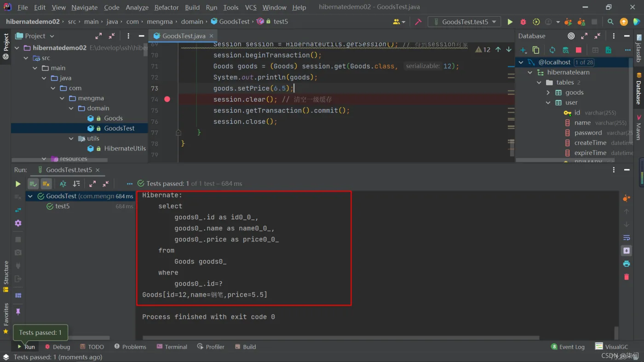Run GoodsTest.test5 from main toolbar

pyautogui.click(x=510, y=22)
